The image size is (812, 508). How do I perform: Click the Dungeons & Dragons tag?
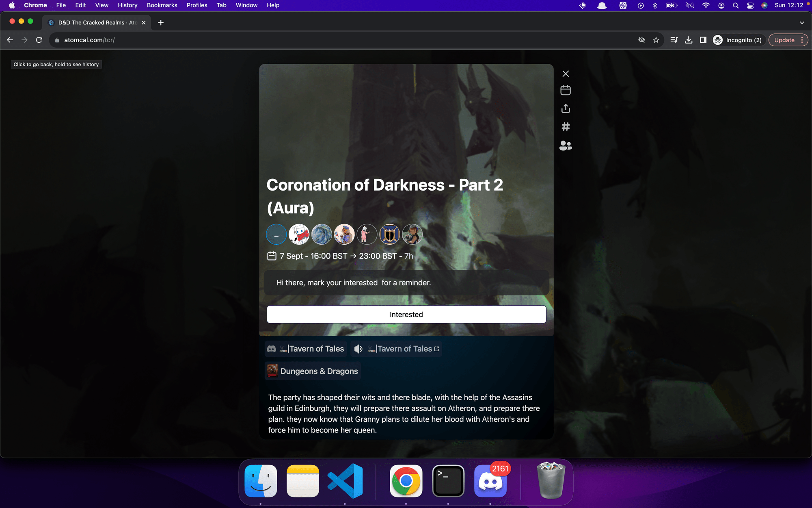pyautogui.click(x=313, y=371)
